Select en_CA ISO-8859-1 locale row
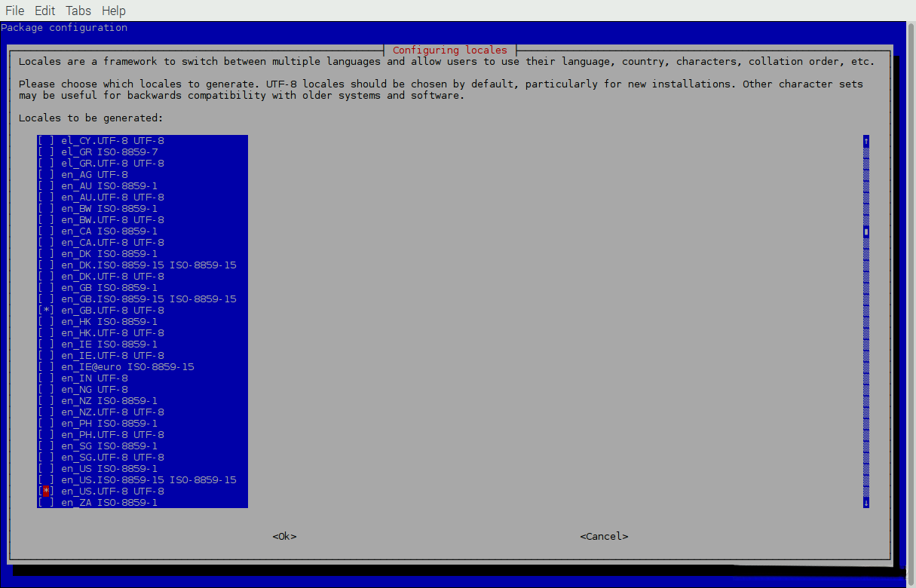 [x=142, y=231]
